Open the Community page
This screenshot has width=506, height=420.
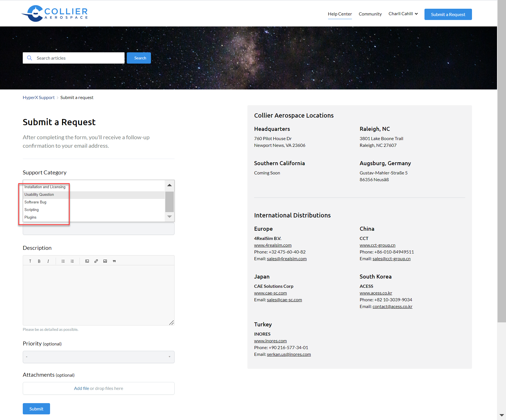point(370,14)
